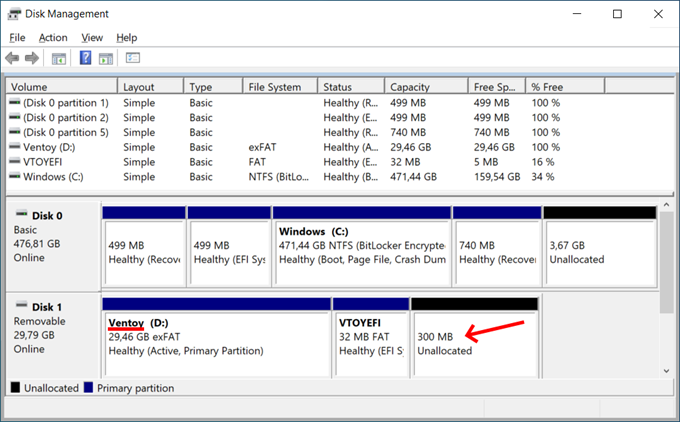Viewport: 680px width, 422px height.
Task: Click the blue Help question mark icon
Action: coord(86,58)
